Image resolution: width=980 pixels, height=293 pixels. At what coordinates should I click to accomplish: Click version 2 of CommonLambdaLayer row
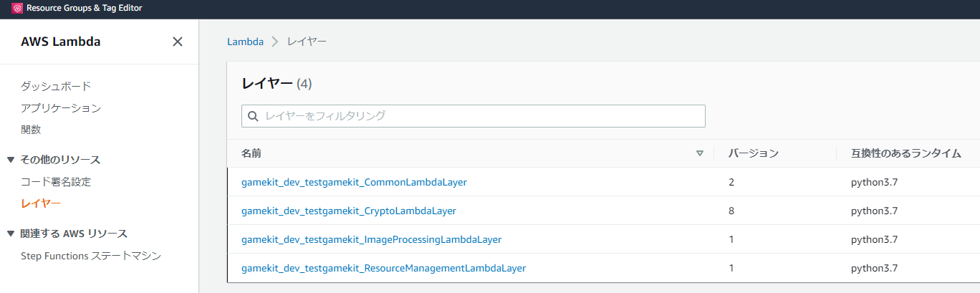[731, 182]
